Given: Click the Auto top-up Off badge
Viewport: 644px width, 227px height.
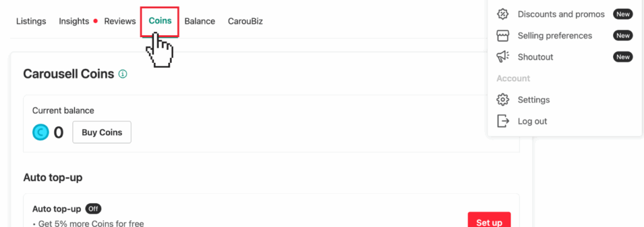Looking at the screenshot, I should pyautogui.click(x=93, y=209).
